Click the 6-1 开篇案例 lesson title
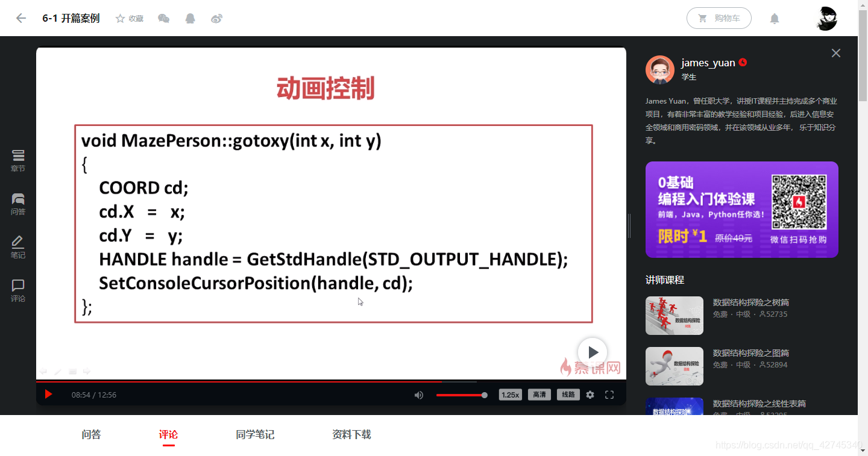The image size is (868, 456). point(71,19)
